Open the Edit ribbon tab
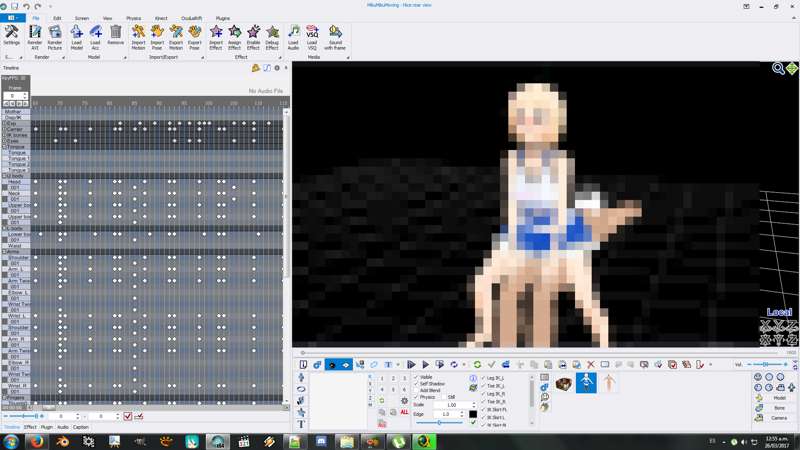This screenshot has height=450, width=800. [x=57, y=18]
